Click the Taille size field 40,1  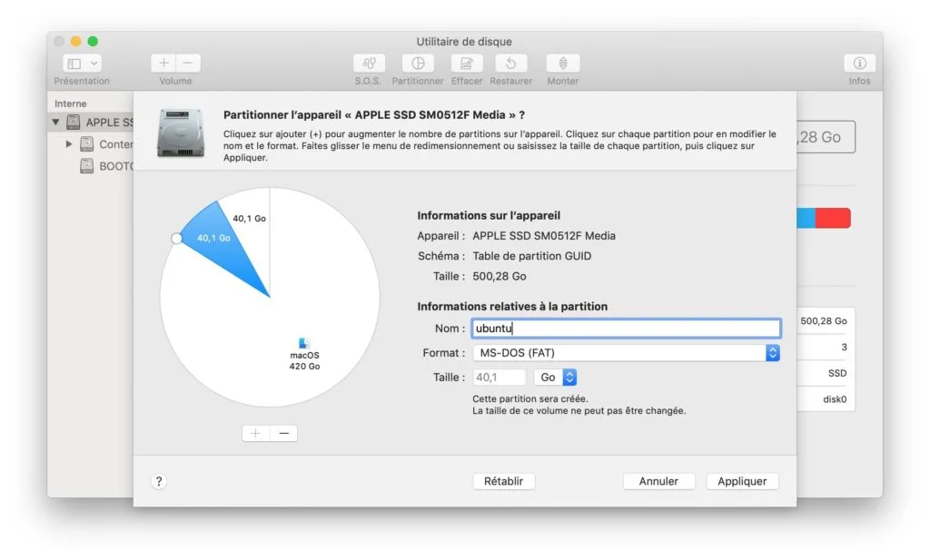499,378
